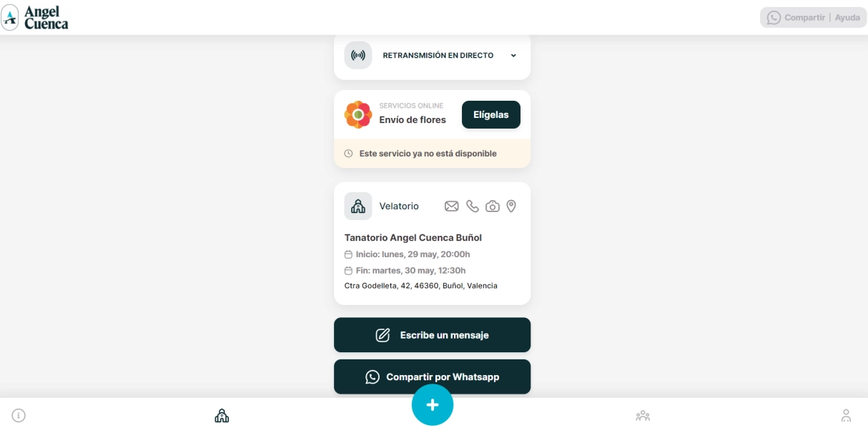Viewport: 868px width, 428px height.
Task: Click Compartir por Whatsapp button
Action: (x=433, y=377)
